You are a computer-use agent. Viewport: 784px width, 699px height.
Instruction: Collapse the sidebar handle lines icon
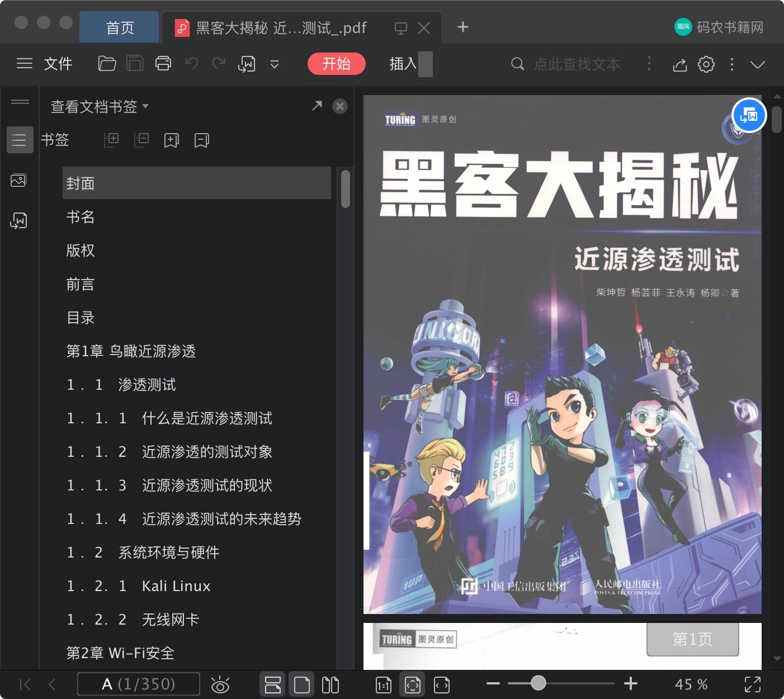pos(20,101)
